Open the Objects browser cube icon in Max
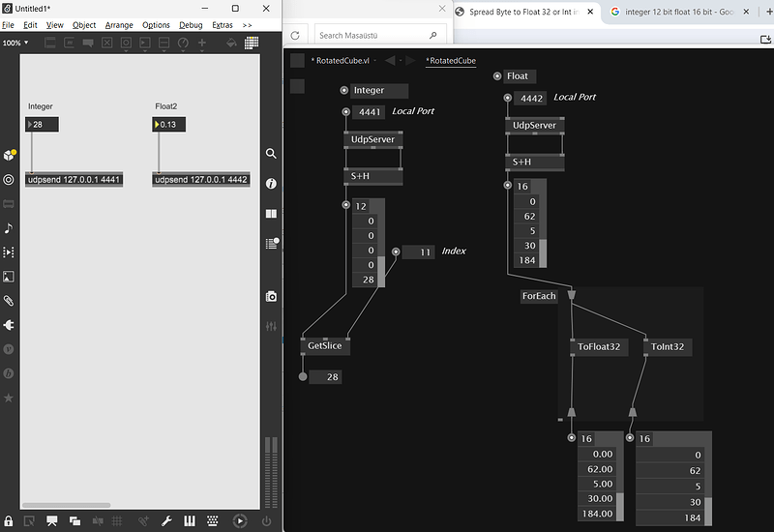Image resolution: width=774 pixels, height=532 pixels. 9,155
